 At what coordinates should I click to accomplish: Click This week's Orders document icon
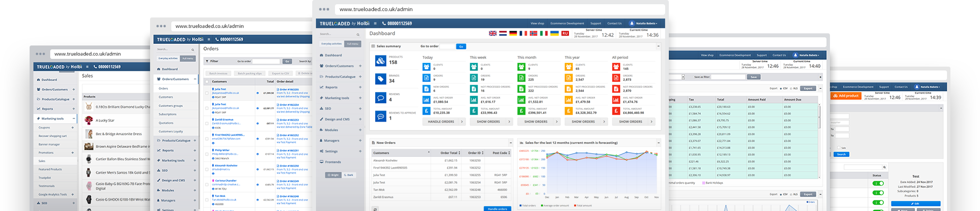[474, 78]
